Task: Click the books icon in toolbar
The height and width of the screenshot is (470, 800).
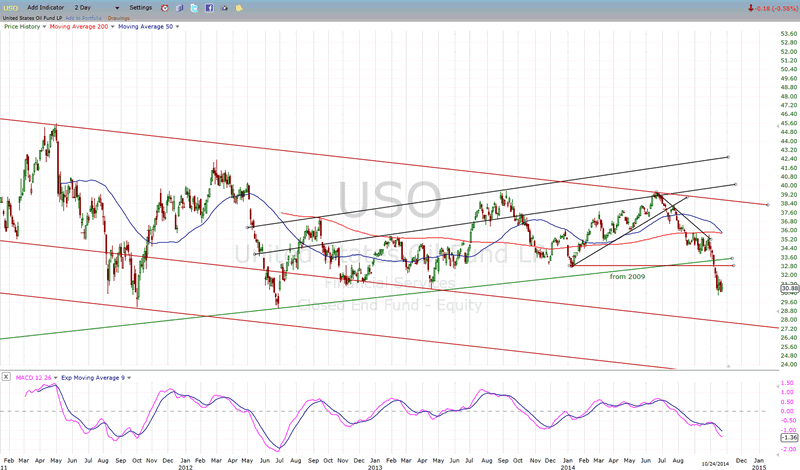Action: click(180, 8)
